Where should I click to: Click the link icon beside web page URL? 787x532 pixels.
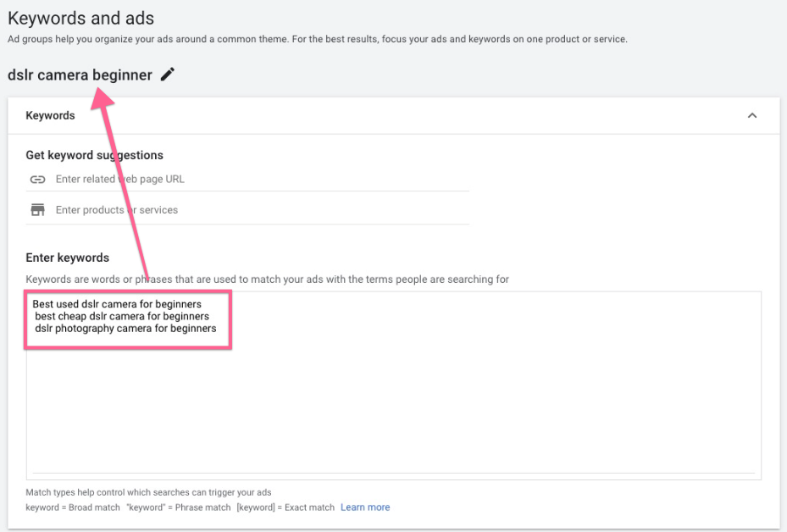tap(37, 180)
